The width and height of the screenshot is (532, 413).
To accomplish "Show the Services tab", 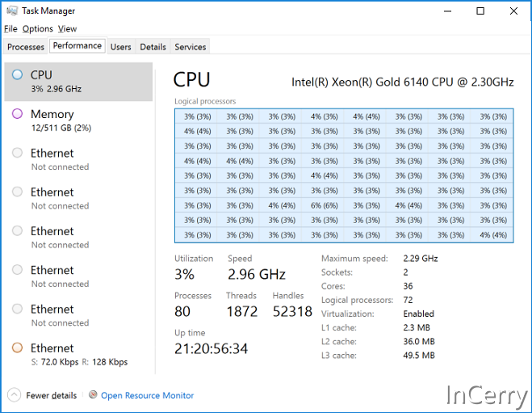I will point(190,47).
